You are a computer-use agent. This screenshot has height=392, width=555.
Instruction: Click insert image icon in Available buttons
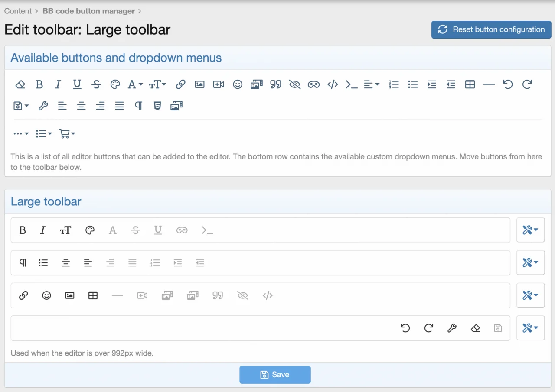[199, 85]
